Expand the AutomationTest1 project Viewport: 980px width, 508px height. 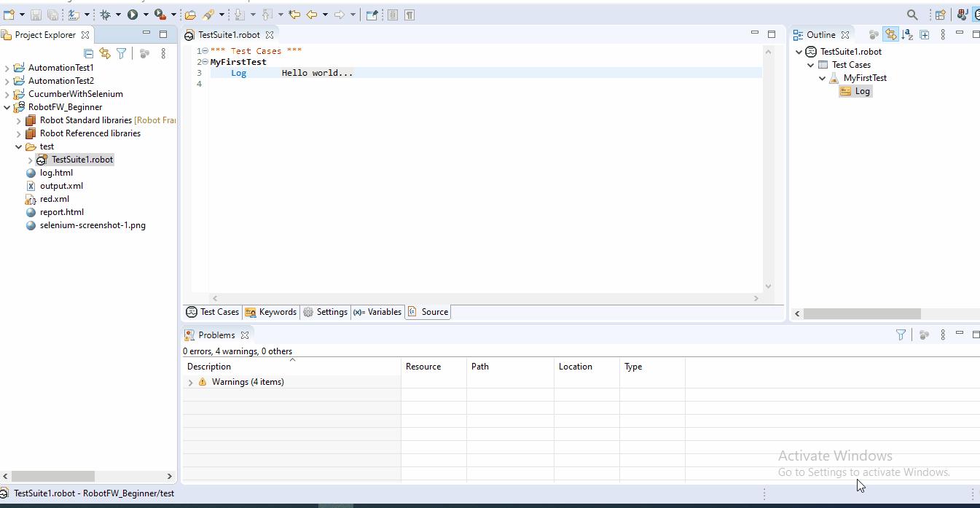coord(7,68)
